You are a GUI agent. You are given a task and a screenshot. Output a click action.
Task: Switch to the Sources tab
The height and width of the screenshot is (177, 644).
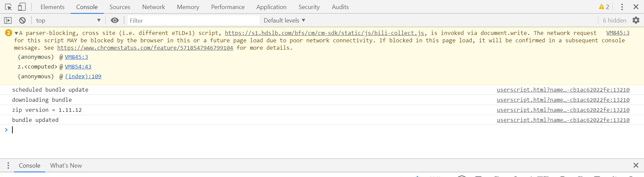[120, 7]
